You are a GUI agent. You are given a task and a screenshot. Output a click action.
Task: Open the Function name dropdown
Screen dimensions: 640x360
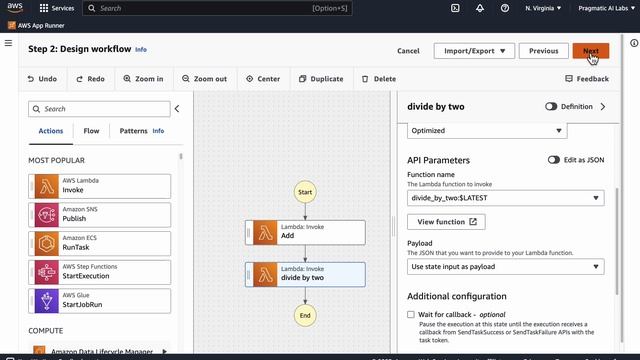(505, 198)
